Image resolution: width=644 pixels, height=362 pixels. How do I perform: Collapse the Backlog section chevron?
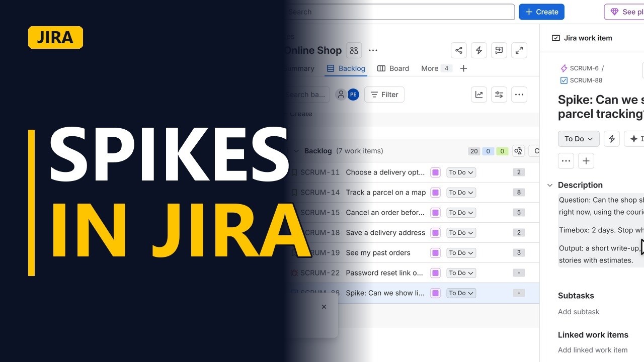coord(296,151)
